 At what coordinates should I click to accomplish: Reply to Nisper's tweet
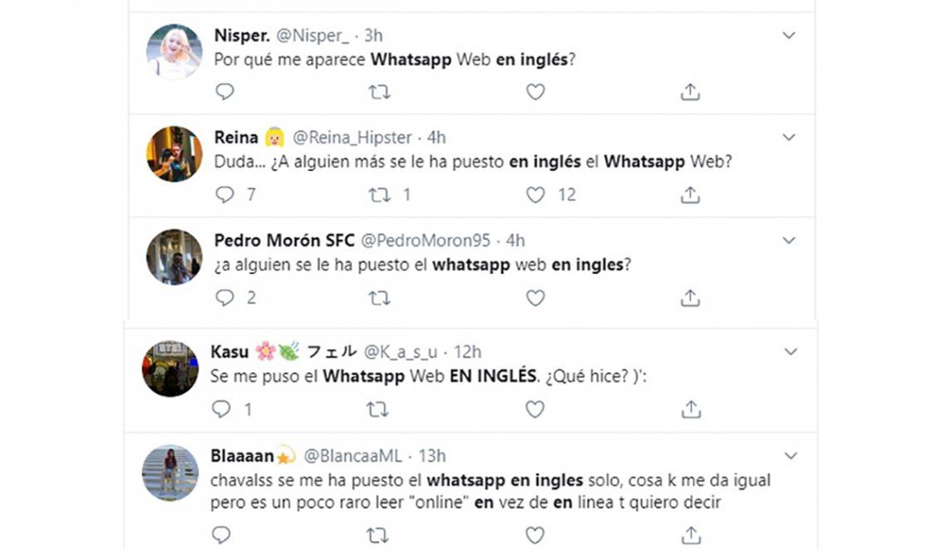[224, 92]
